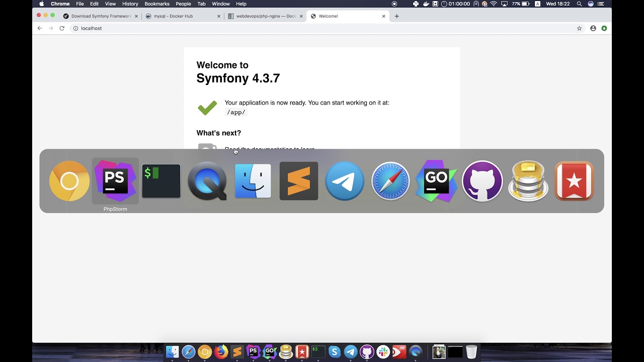Image resolution: width=644 pixels, height=362 pixels.
Task: Bookmark this page with the star icon
Action: pos(579,28)
